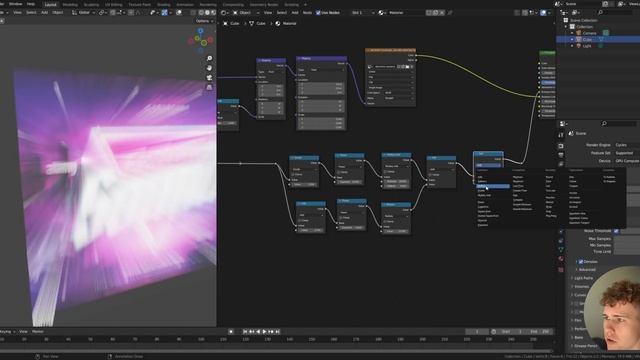Jump to timeline end frame button

[278, 332]
